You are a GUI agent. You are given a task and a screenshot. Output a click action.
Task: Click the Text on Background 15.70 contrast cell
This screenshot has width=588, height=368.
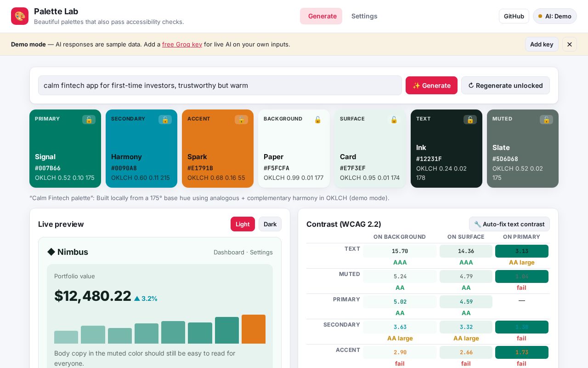[x=400, y=251]
